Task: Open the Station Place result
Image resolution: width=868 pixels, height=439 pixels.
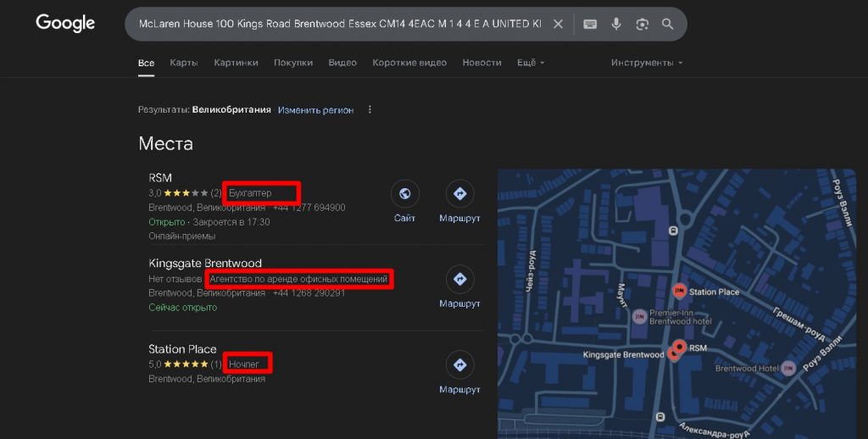Action: coord(182,349)
